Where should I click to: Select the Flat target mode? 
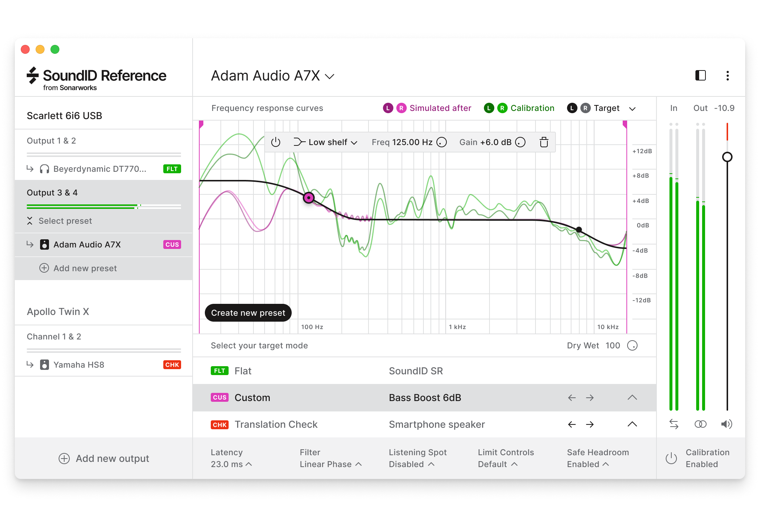pos(425,371)
